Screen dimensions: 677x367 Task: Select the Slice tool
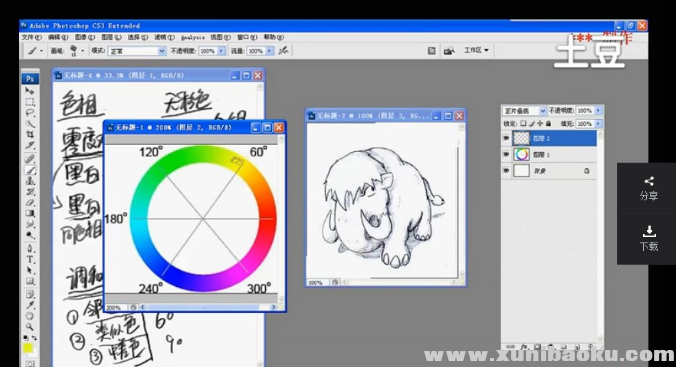pos(30,146)
